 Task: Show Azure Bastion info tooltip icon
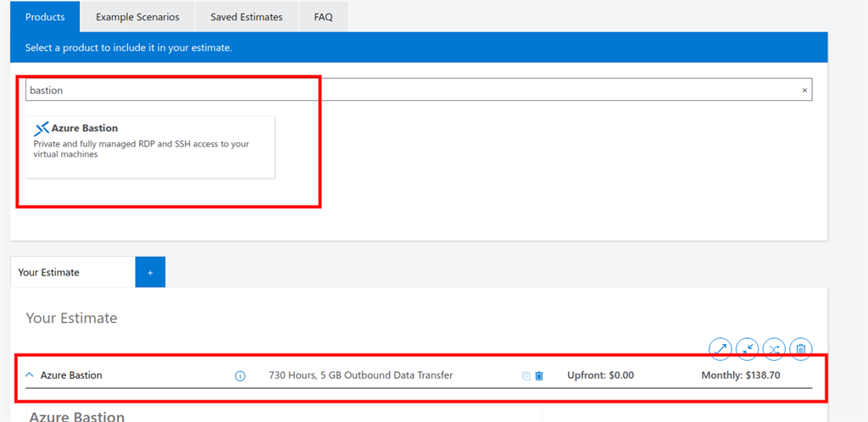click(x=240, y=376)
